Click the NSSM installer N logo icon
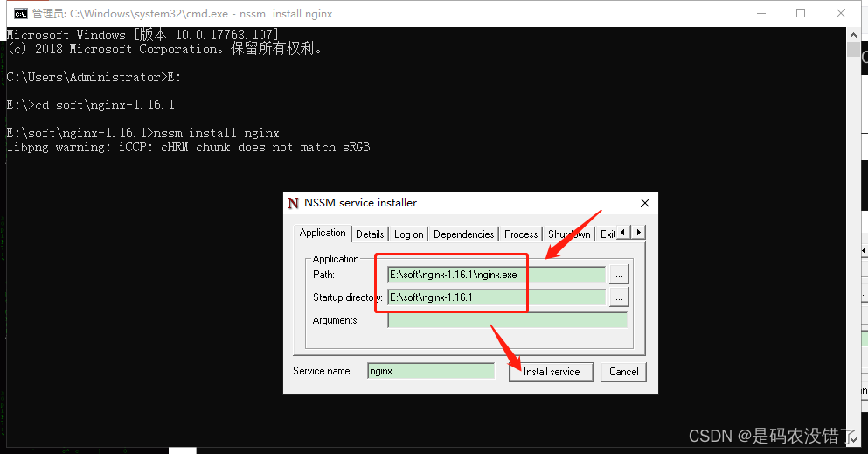This screenshot has width=868, height=454. point(294,203)
